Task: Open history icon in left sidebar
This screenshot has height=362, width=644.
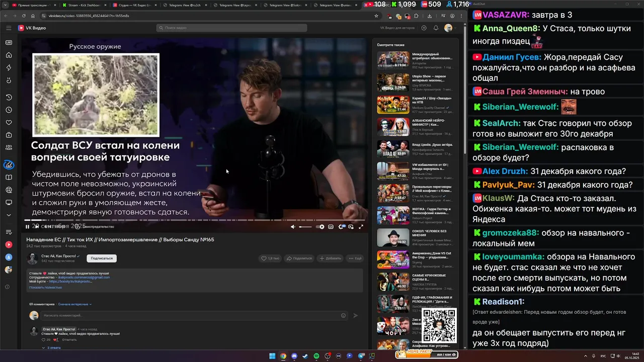Action: (9, 97)
